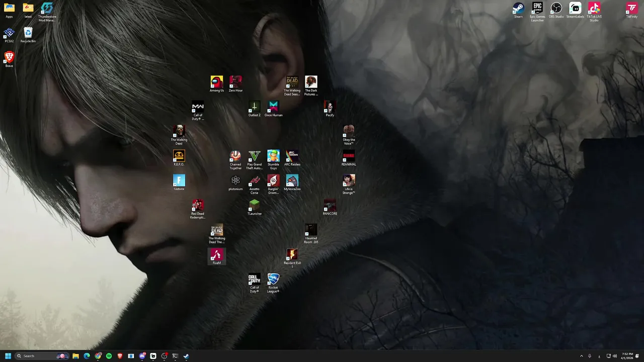Select the Stumble Guys icon
644x362 pixels.
(x=273, y=160)
